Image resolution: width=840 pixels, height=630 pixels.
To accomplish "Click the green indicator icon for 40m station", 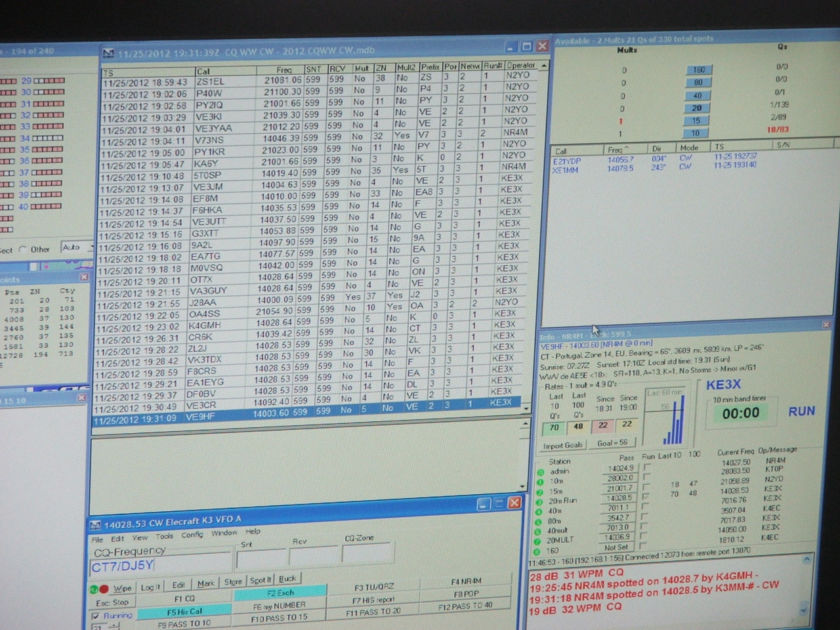I will 539,511.
